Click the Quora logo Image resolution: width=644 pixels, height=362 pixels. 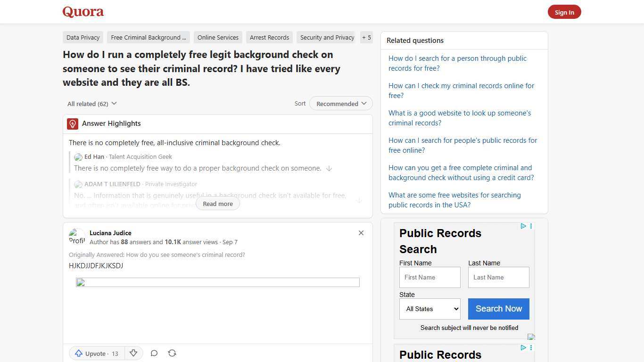pos(83,11)
